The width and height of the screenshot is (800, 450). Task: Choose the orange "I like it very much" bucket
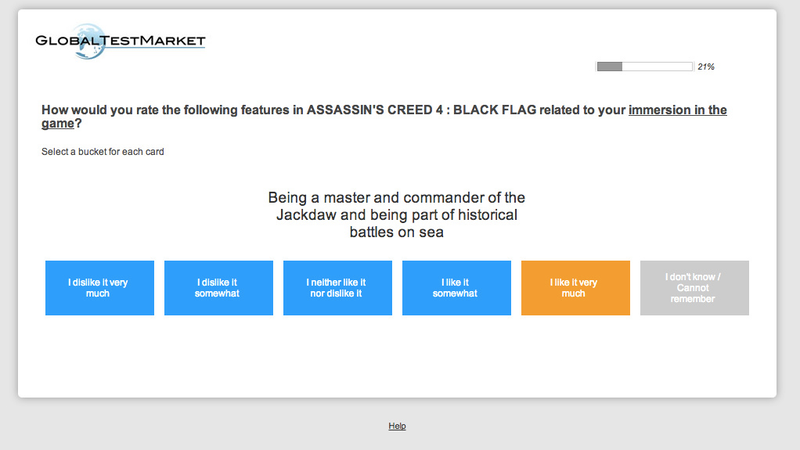tap(576, 288)
